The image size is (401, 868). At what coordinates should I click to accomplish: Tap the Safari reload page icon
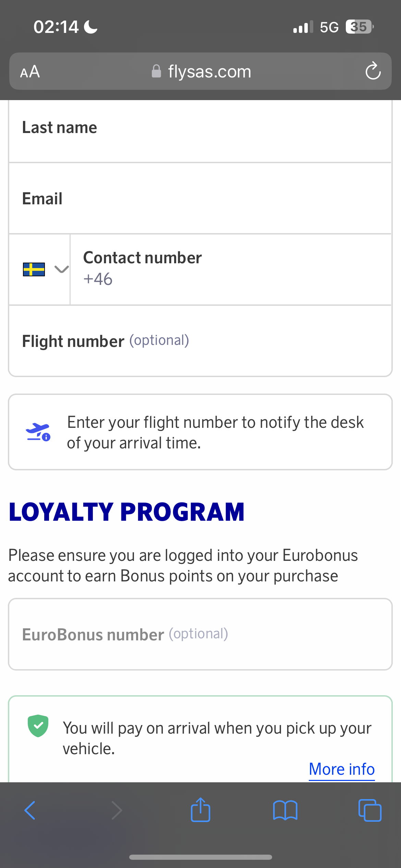[373, 71]
